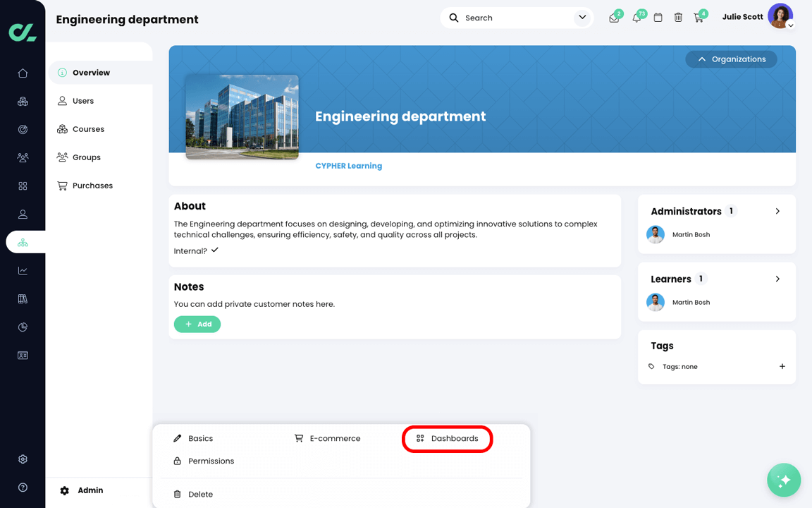The height and width of the screenshot is (508, 812).
Task: Open the help question mark icon
Action: (23, 487)
